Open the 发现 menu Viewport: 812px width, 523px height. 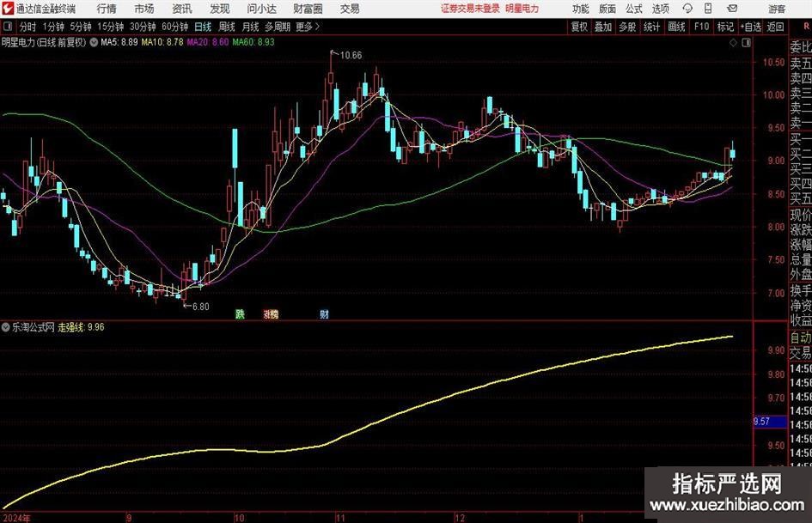(220, 9)
